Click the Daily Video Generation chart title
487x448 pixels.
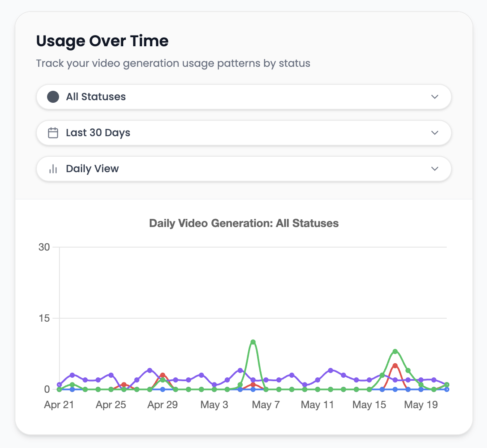[244, 223]
